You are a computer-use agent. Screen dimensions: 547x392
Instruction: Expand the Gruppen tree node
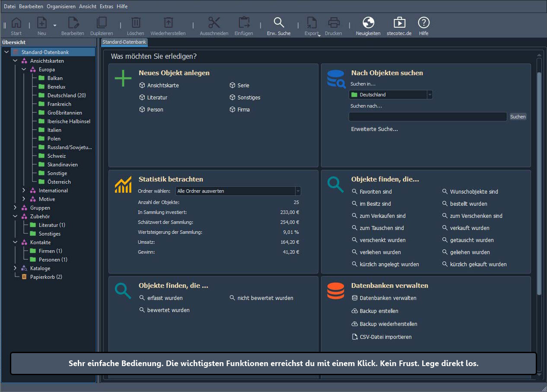(15, 208)
